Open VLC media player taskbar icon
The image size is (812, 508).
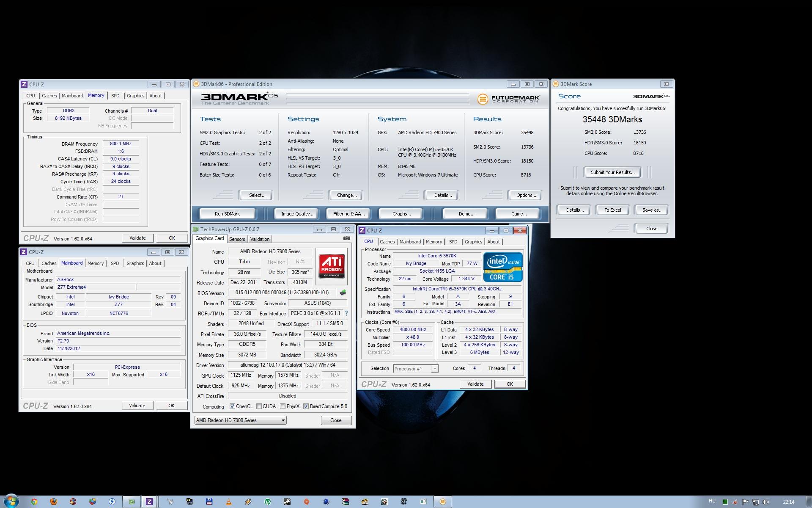coord(228,502)
